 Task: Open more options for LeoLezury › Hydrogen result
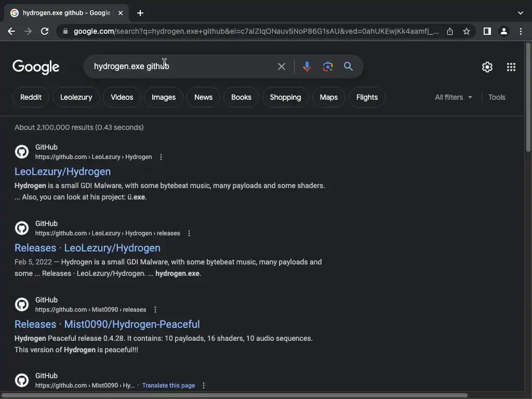tap(161, 157)
